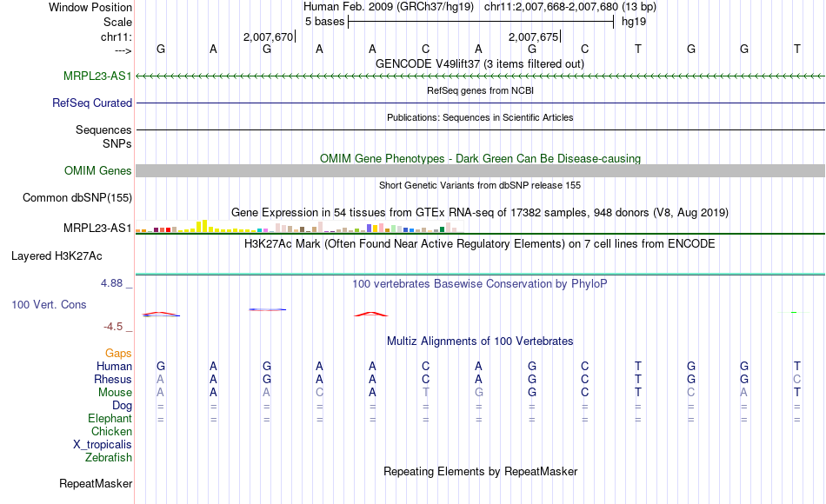Open the OMIM Genes track label
The width and height of the screenshot is (826, 504).
point(97,170)
